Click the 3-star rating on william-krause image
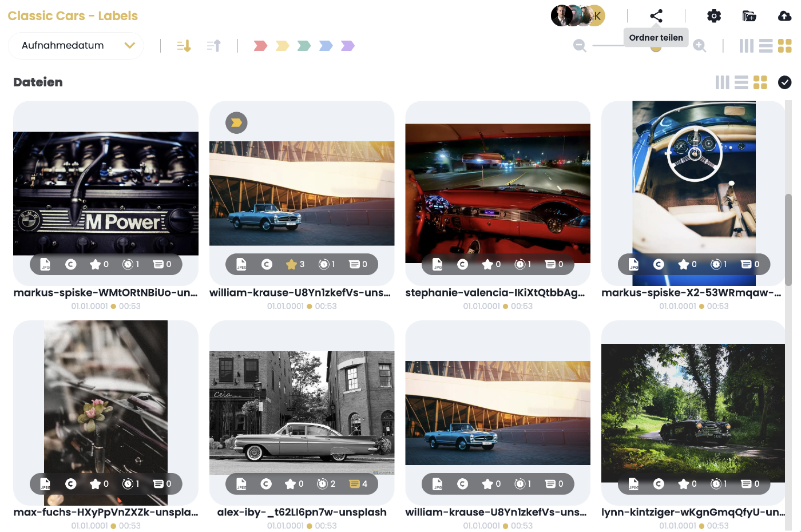801x532 pixels. coord(295,264)
